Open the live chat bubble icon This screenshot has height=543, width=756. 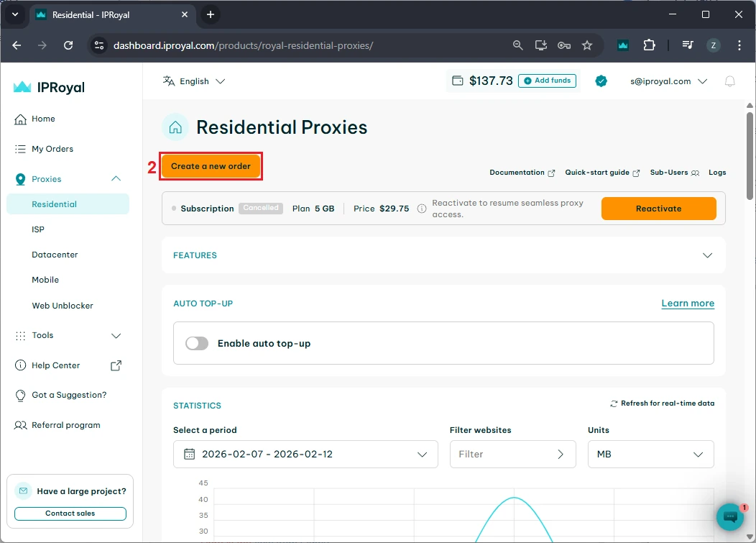[729, 516]
